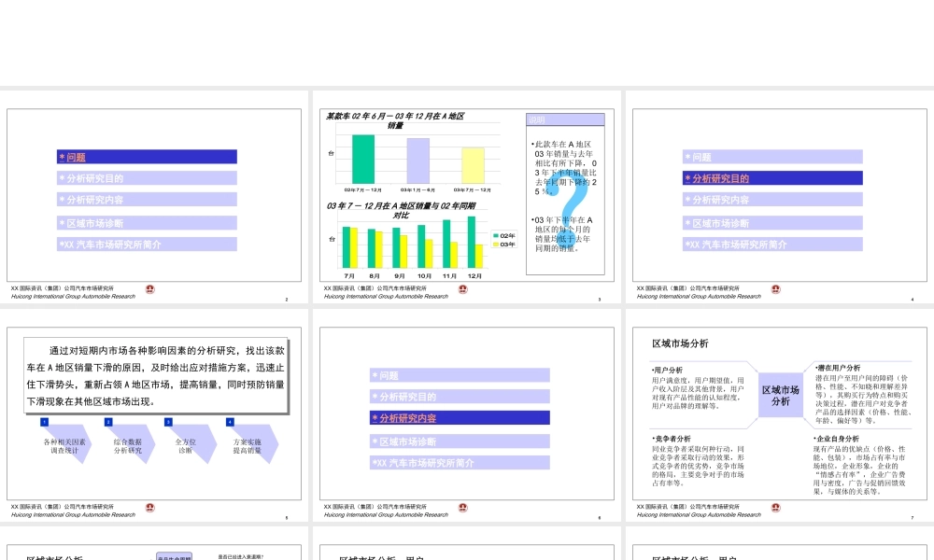The width and height of the screenshot is (934, 560).
Task: Click the red logo in slide 3 footer
Action: (x=463, y=289)
